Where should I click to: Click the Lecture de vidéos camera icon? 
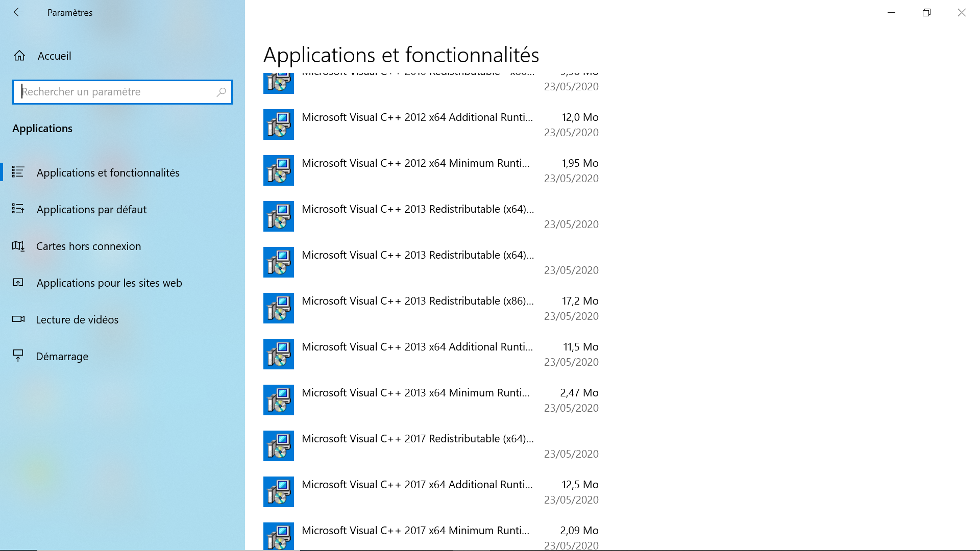point(18,319)
